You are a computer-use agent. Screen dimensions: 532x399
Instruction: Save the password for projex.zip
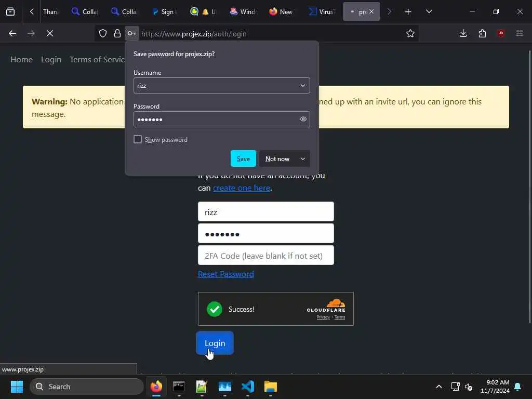pos(243,159)
